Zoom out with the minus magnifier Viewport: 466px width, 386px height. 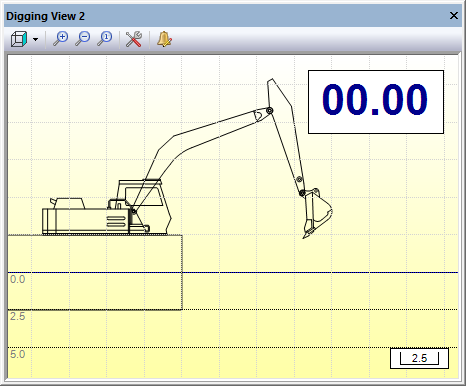(x=83, y=39)
